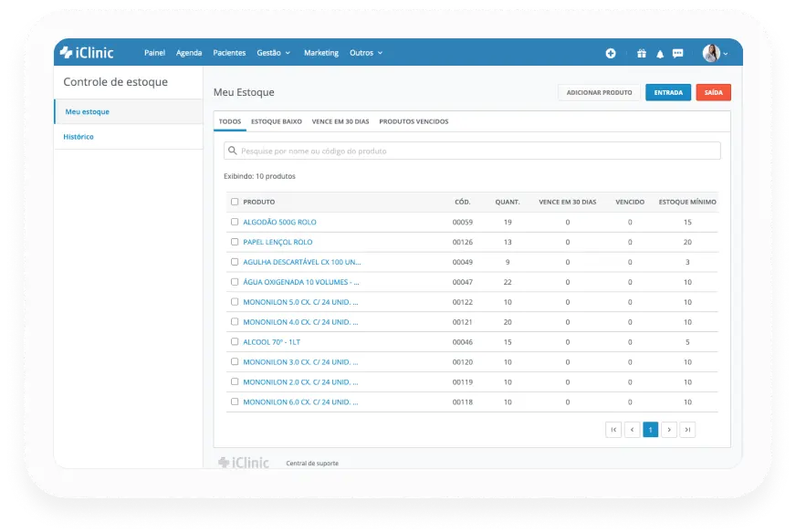
Task: Open the profile dropdown chevron
Action: [x=726, y=54]
